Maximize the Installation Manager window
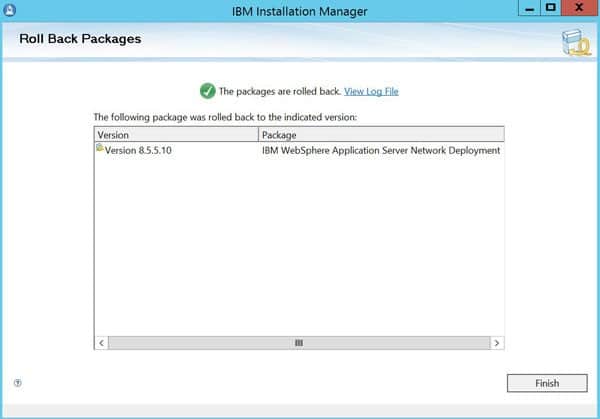 (x=551, y=8)
